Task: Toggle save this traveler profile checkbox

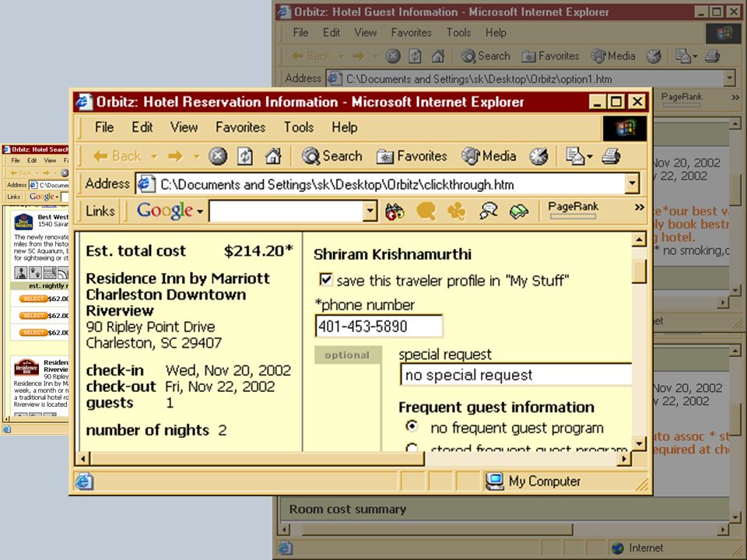Action: (325, 279)
